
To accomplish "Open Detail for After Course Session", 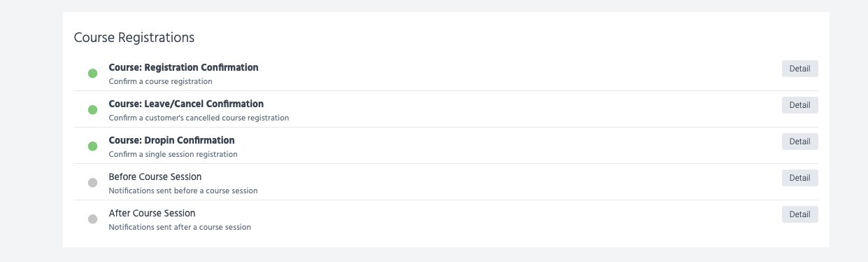I will pos(799,214).
